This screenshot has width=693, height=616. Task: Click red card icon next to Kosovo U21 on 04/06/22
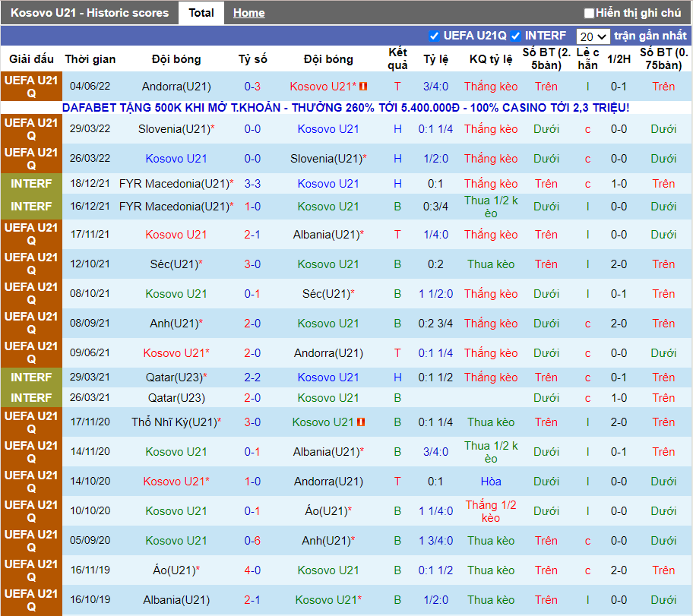[x=363, y=87]
